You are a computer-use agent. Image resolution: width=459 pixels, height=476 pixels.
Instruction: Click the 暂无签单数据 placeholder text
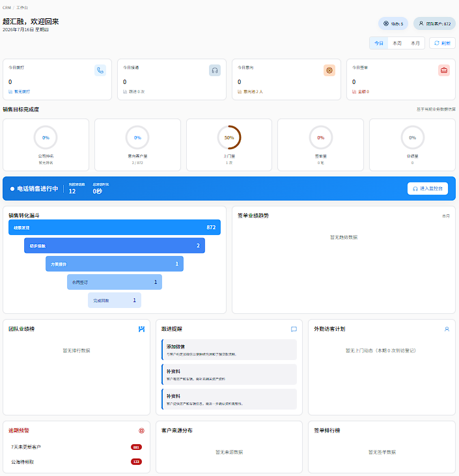[x=382, y=453]
